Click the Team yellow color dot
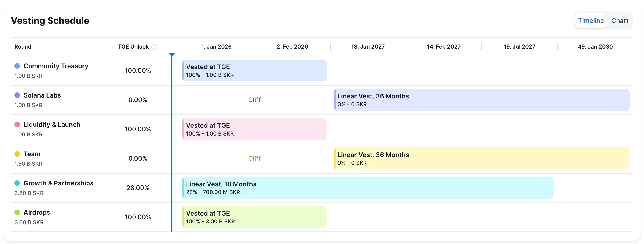644x244 pixels. point(17,154)
